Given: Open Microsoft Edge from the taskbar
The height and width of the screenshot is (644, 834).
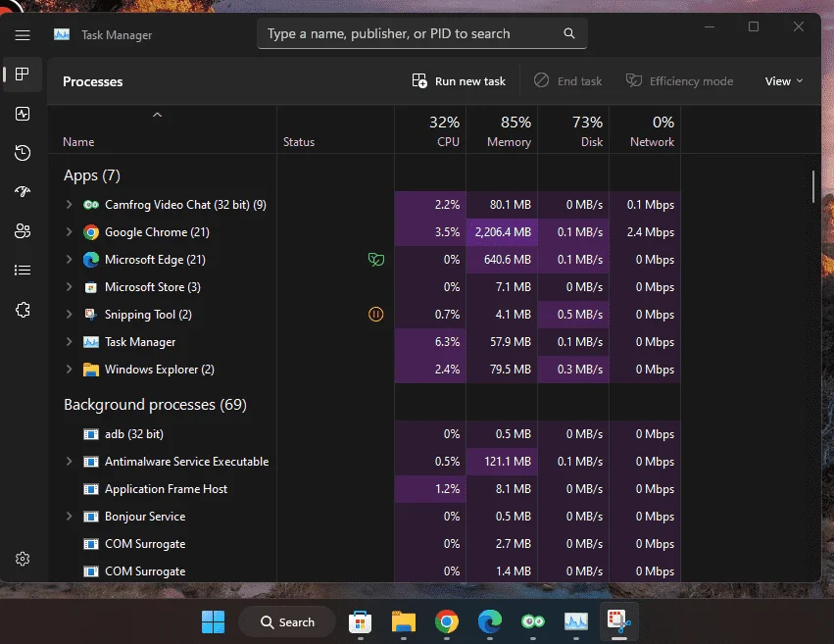Looking at the screenshot, I should pyautogui.click(x=490, y=621).
